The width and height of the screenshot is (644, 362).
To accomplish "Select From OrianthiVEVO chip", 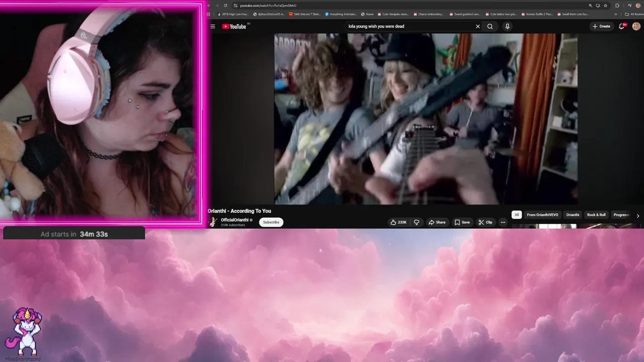I will [542, 215].
